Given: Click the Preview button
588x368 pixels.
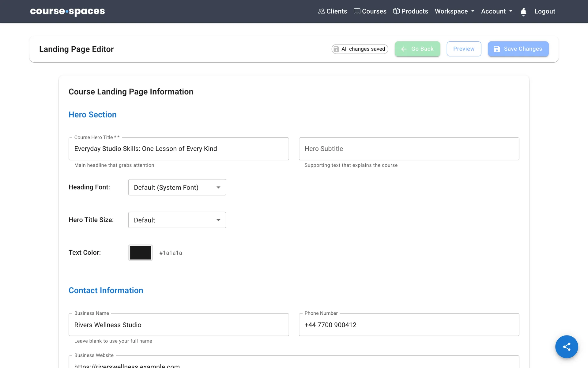Looking at the screenshot, I should (x=464, y=49).
